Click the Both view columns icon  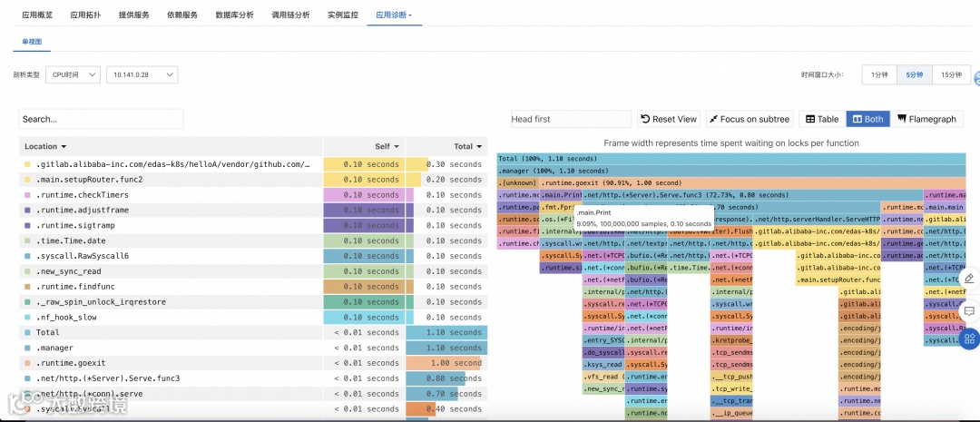pyautogui.click(x=857, y=119)
